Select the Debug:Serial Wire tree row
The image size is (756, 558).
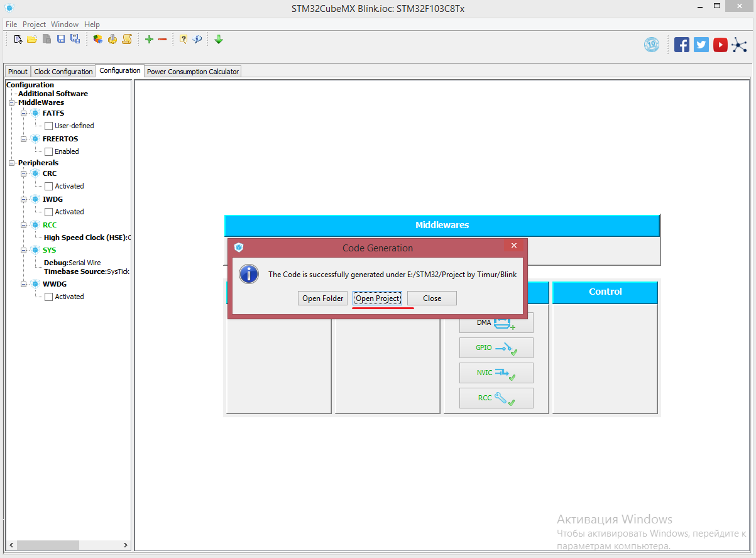[72, 263]
